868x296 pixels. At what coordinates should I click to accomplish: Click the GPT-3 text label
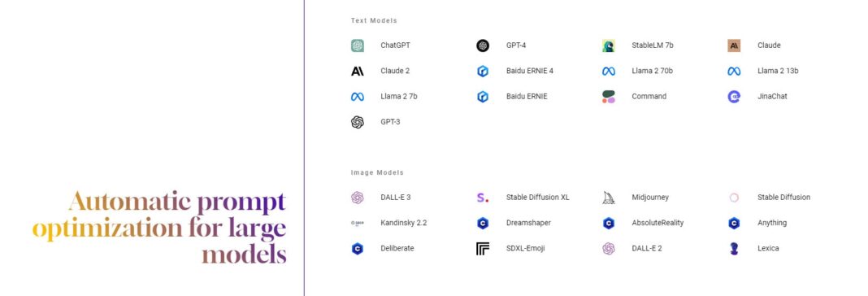tap(390, 122)
